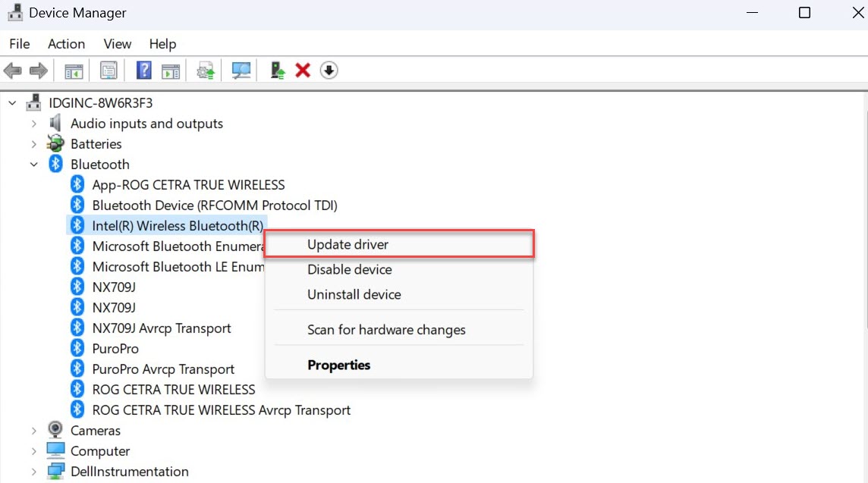Click the DellInstrumentation category icon
The height and width of the screenshot is (483, 868).
tap(55, 471)
